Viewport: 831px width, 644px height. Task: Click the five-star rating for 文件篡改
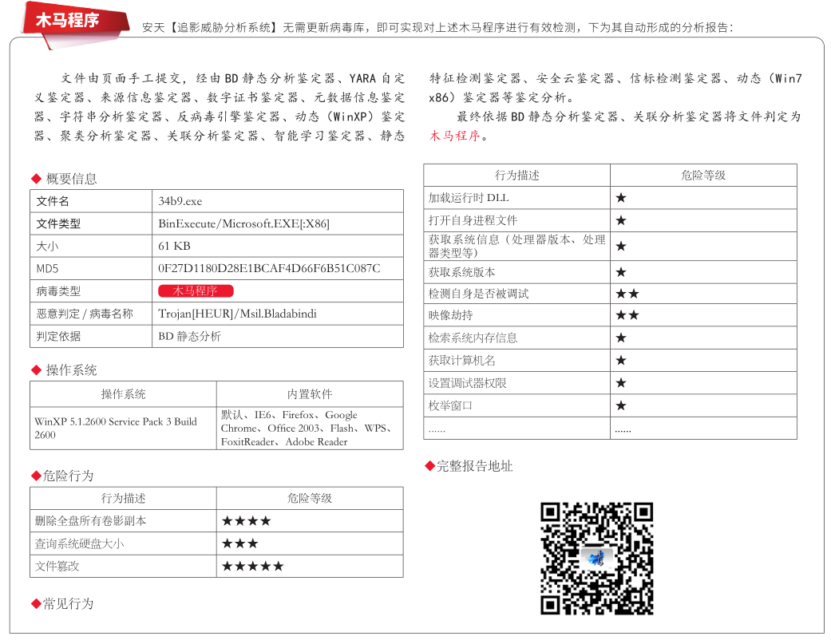coord(253,566)
